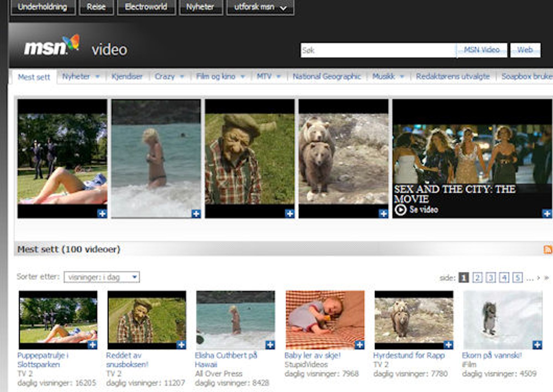The image size is (553, 392).
Task: Open the Puppepatrulje i Slottsparken title link
Action: coord(43,360)
